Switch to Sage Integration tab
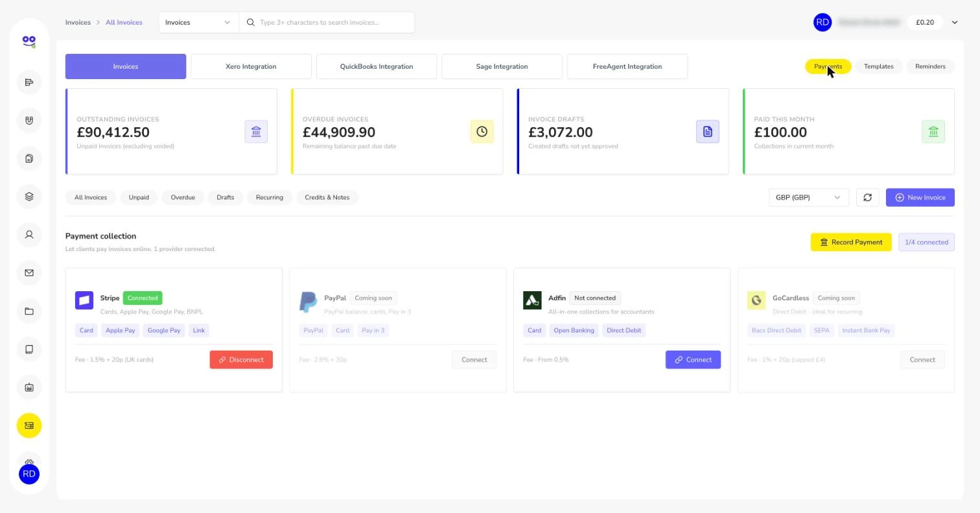 (502, 66)
